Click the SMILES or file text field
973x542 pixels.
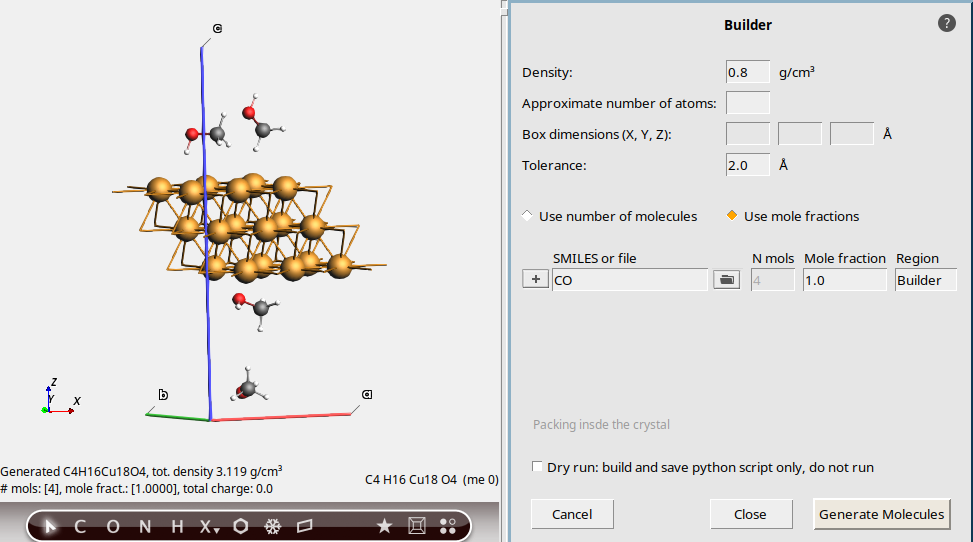[630, 281]
